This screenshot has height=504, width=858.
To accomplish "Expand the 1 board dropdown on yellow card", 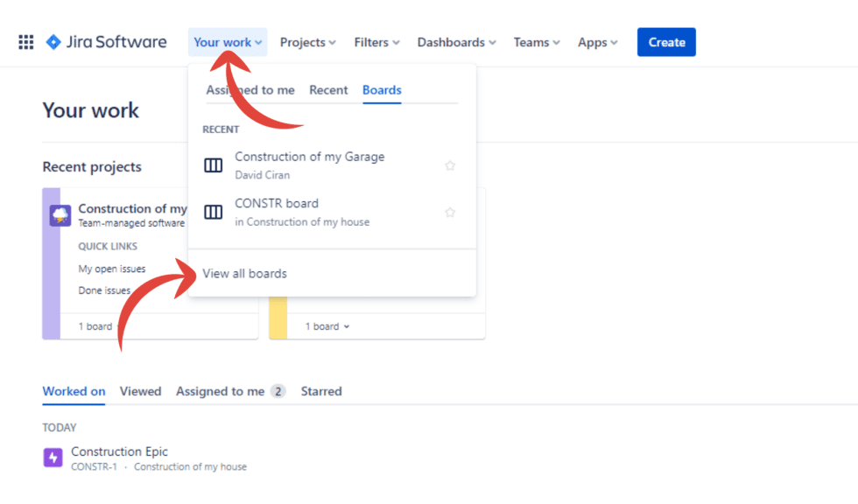I will (x=327, y=326).
